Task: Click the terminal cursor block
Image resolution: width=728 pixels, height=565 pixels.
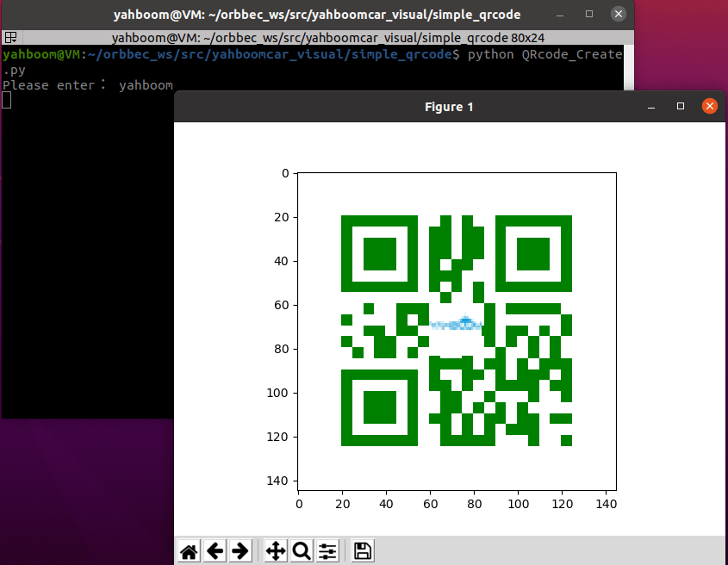Action: pyautogui.click(x=7, y=100)
